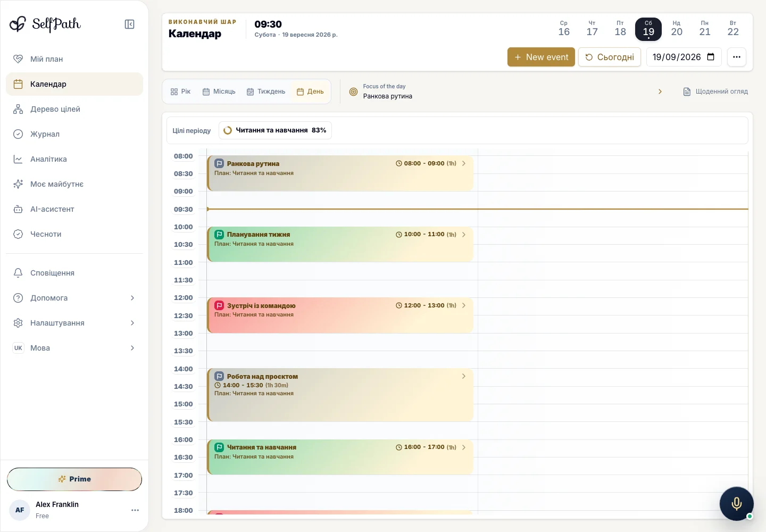Click the Сповіщення bell icon
This screenshot has height=532, width=766.
(x=18, y=273)
